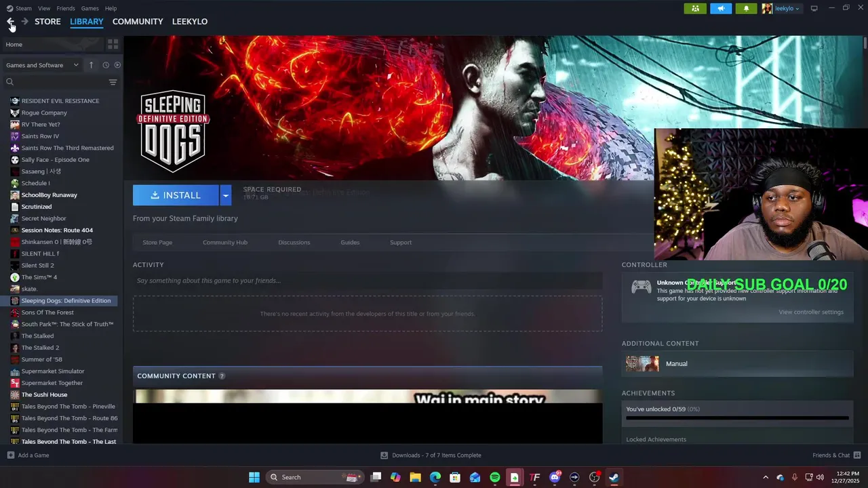Select Saints Row IV in library

[x=40, y=136]
